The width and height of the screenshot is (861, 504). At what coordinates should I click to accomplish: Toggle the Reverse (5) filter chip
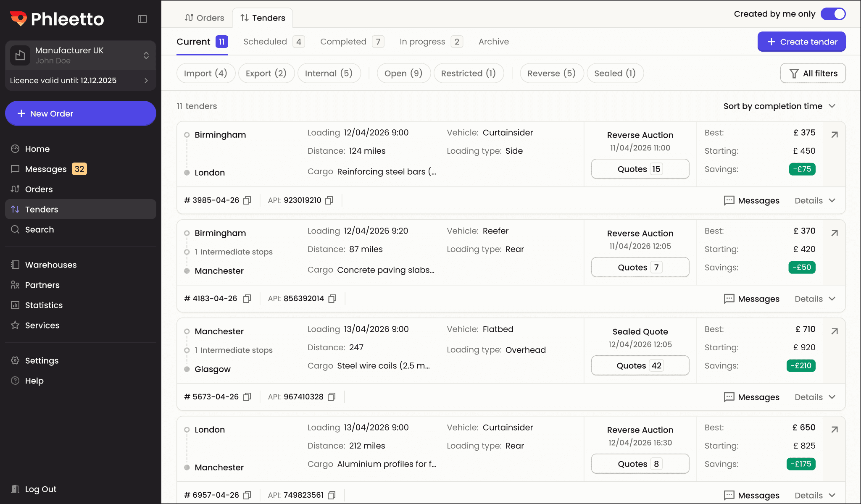click(552, 73)
